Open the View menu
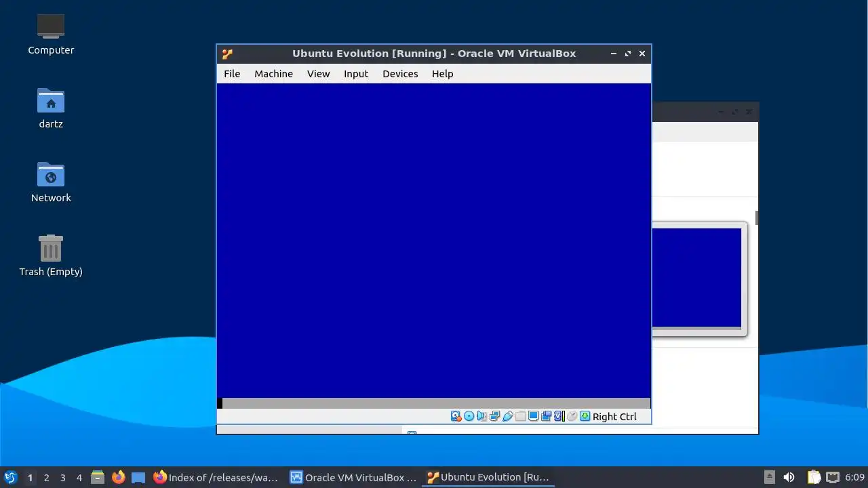 point(318,74)
